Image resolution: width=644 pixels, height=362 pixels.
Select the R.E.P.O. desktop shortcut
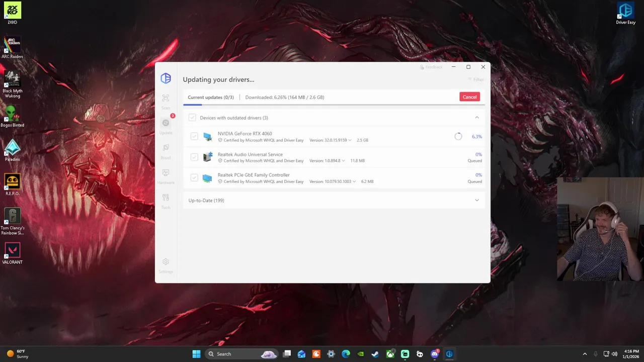12,185
